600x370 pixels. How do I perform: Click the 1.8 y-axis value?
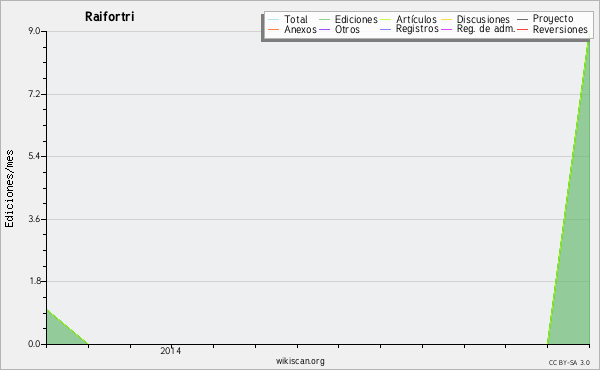tap(34, 281)
